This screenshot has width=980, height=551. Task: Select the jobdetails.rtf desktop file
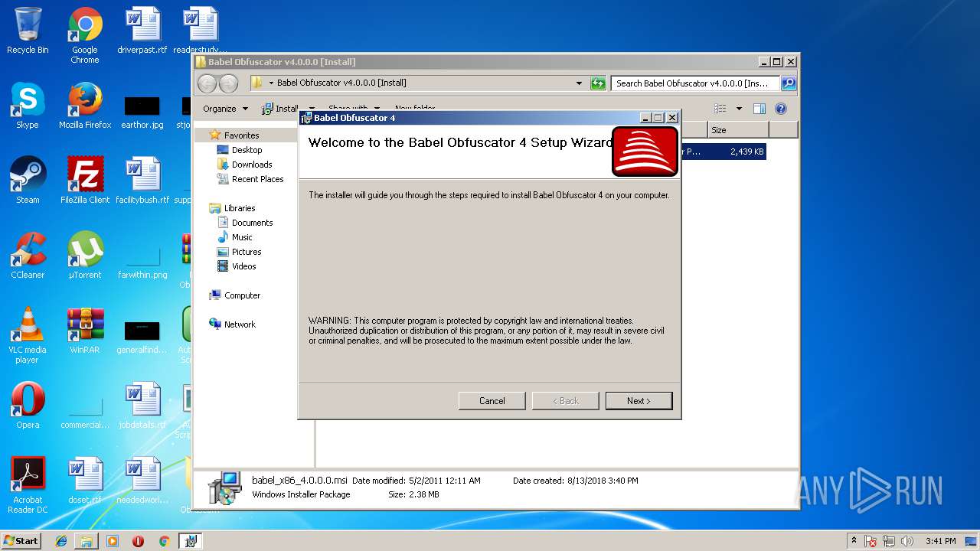pos(142,406)
